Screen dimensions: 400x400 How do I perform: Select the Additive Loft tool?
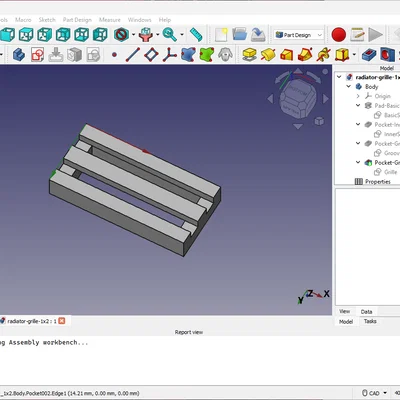pyautogui.click(x=287, y=54)
